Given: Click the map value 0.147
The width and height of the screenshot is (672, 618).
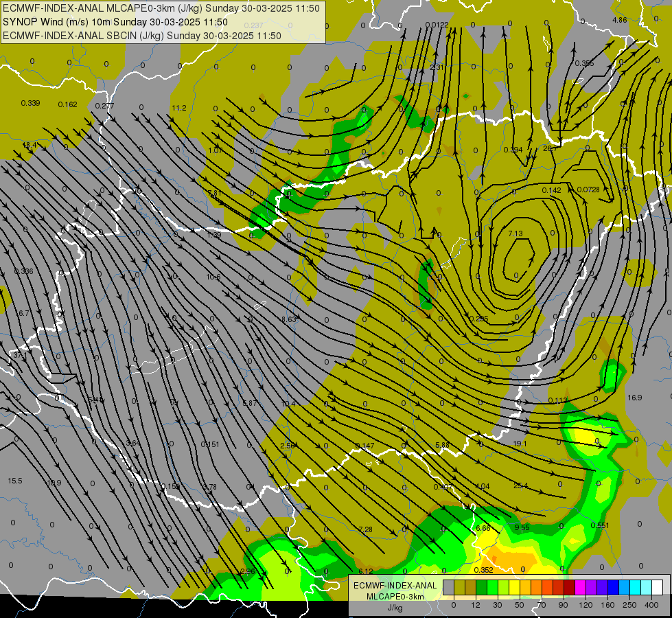Looking at the screenshot, I should point(365,446).
